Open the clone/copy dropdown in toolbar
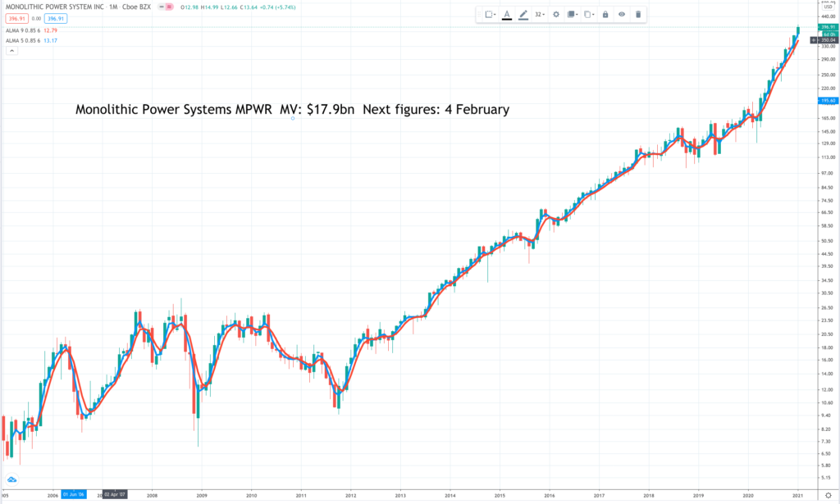Viewport: 840px width, 504px height. (589, 15)
